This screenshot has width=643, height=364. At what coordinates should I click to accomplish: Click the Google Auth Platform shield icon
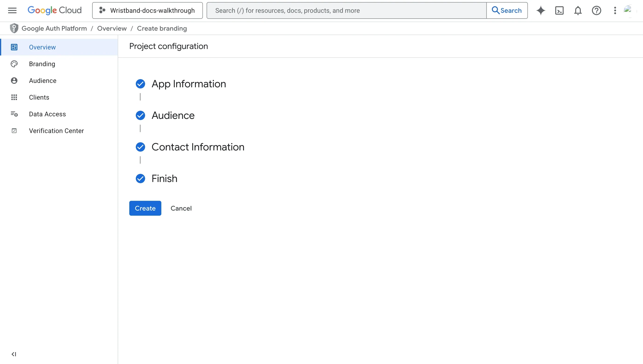(x=14, y=28)
